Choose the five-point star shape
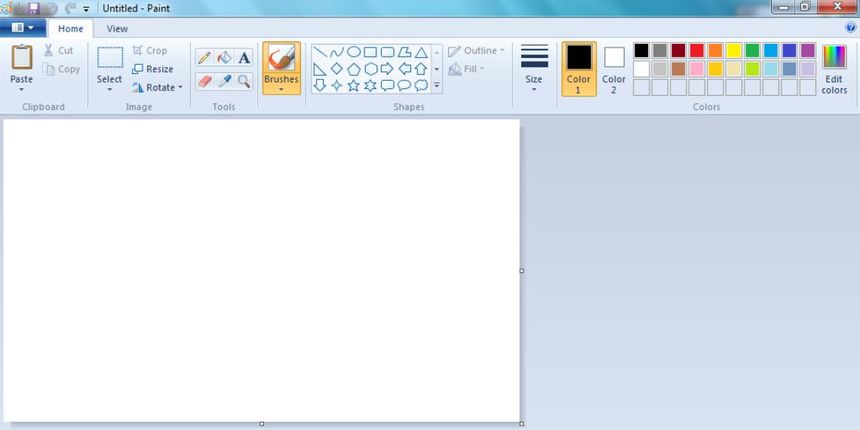 (x=353, y=86)
